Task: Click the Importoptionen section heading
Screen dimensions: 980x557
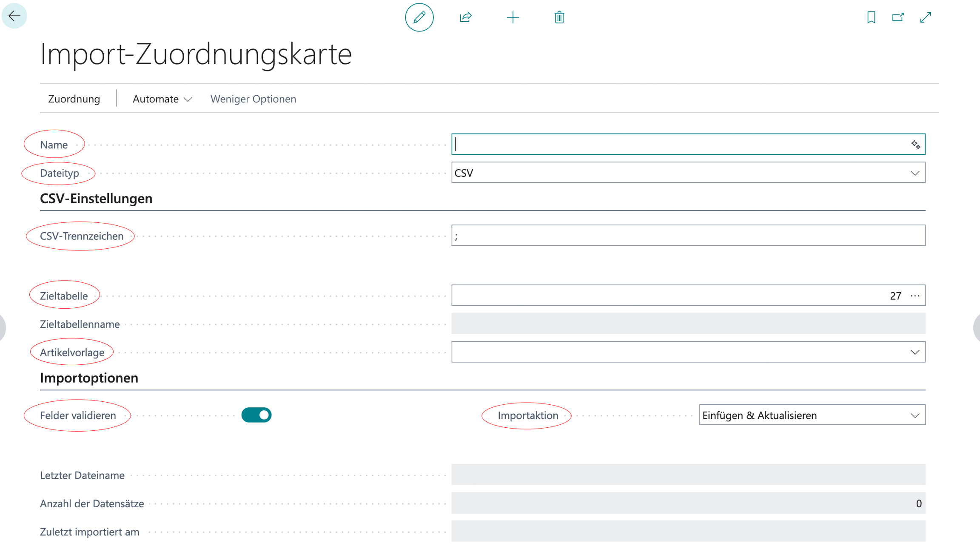Action: coord(89,378)
